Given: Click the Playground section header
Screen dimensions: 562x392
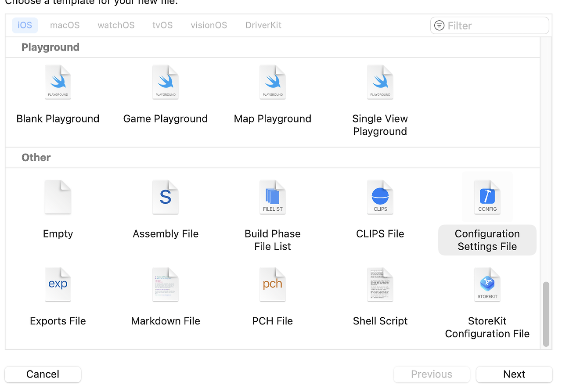Looking at the screenshot, I should pos(50,47).
